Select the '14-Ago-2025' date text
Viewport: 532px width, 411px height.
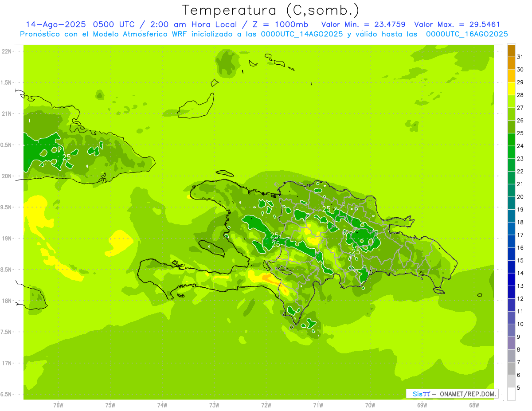point(56,25)
